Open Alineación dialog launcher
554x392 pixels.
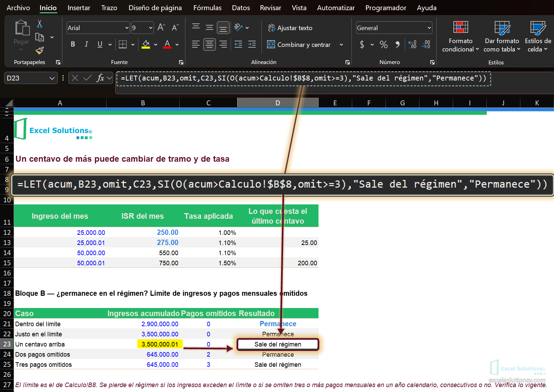[x=348, y=62]
